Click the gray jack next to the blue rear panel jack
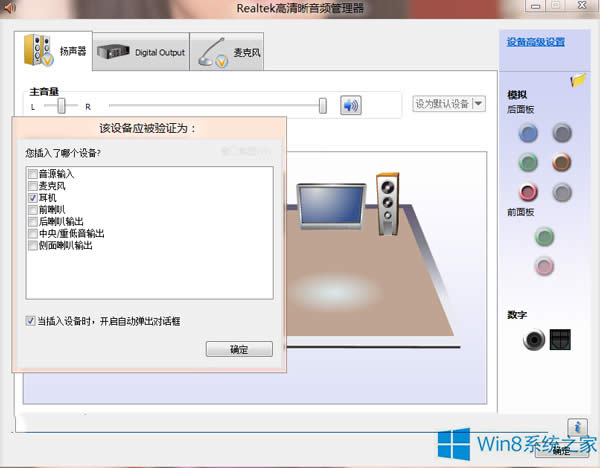Image resolution: width=600 pixels, height=468 pixels. (x=562, y=133)
